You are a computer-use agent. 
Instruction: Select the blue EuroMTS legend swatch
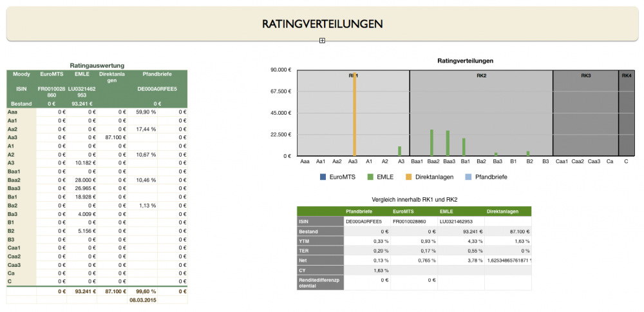323,177
